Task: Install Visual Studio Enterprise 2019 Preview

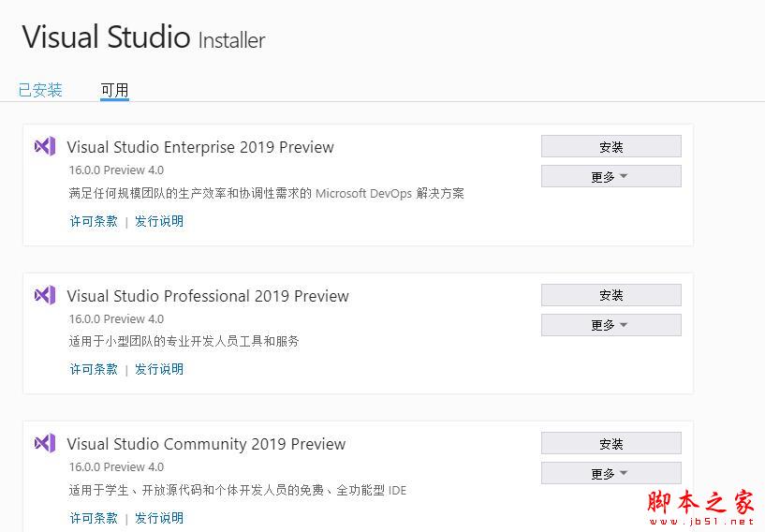Action: (x=611, y=147)
